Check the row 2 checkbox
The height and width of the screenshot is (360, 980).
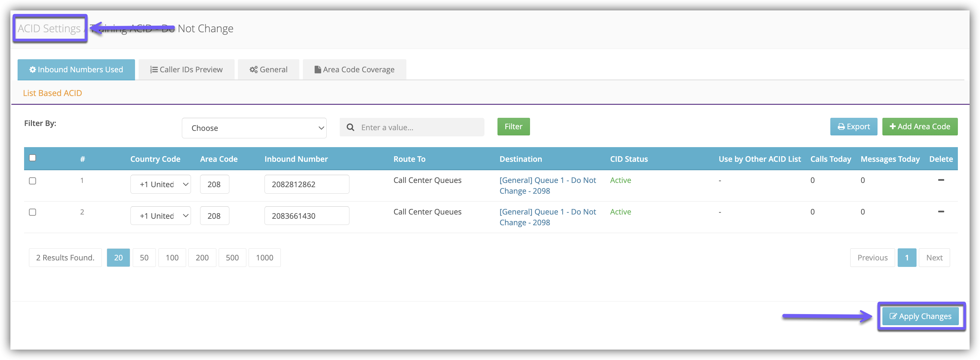[33, 212]
